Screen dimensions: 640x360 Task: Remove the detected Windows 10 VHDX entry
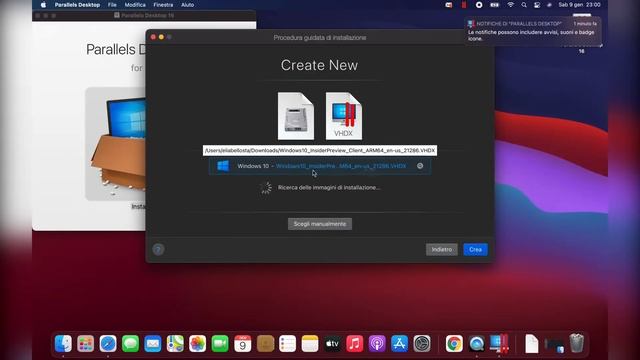coord(420,166)
